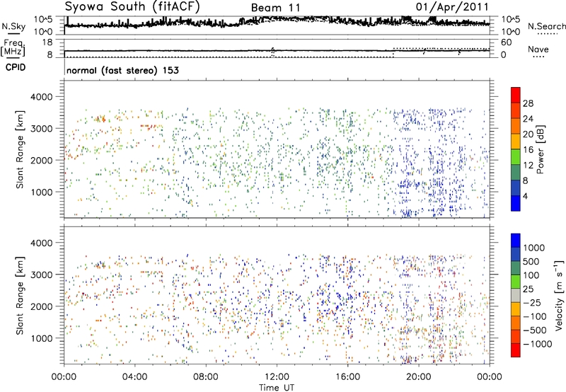Click the '18' frequency axis tick label
The height and width of the screenshot is (392, 566).
47,42
